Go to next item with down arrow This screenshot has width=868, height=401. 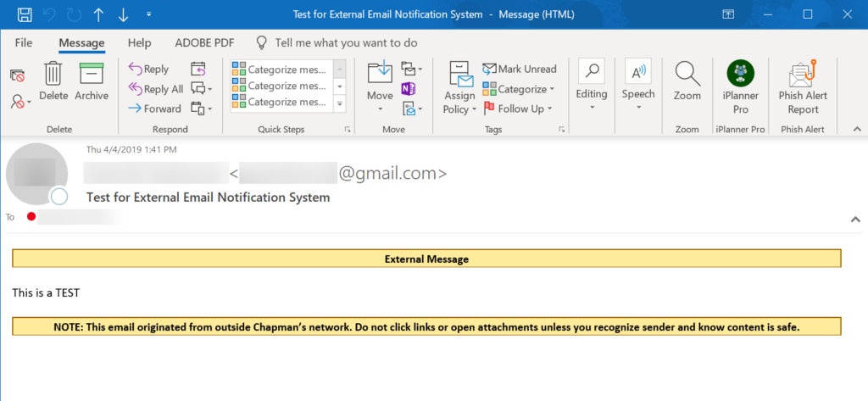pos(123,15)
